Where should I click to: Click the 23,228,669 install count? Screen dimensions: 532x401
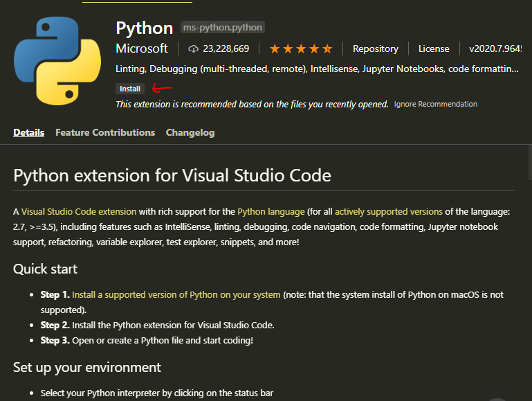[x=226, y=49]
